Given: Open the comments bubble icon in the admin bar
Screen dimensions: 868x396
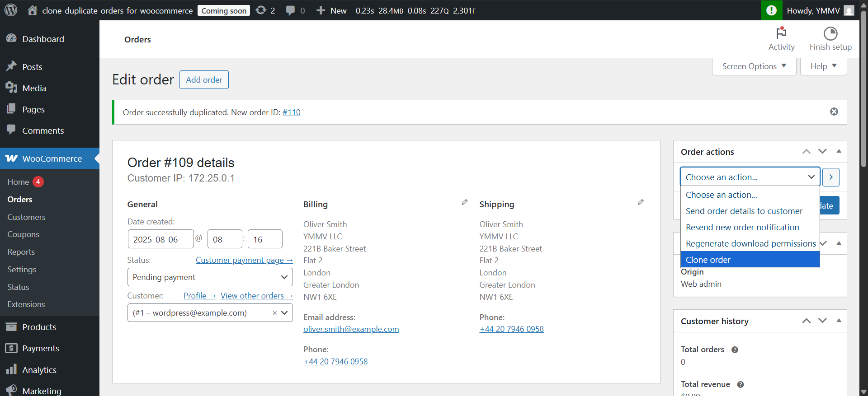Looking at the screenshot, I should point(290,10).
